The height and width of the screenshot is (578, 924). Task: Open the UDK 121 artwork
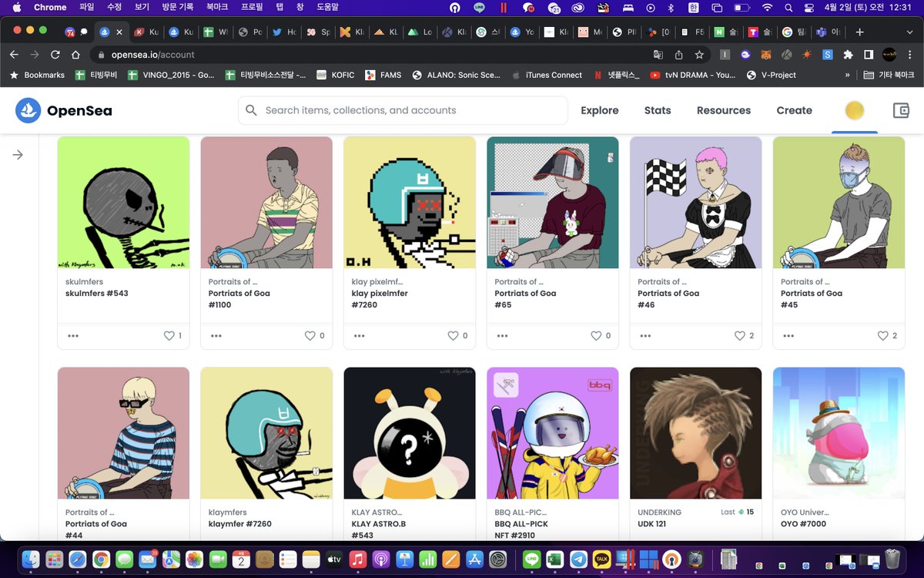pyautogui.click(x=696, y=433)
